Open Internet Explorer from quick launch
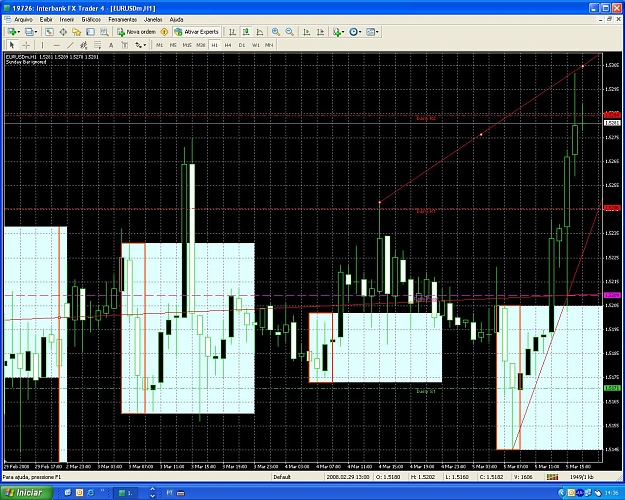625x500 pixels. [90, 493]
